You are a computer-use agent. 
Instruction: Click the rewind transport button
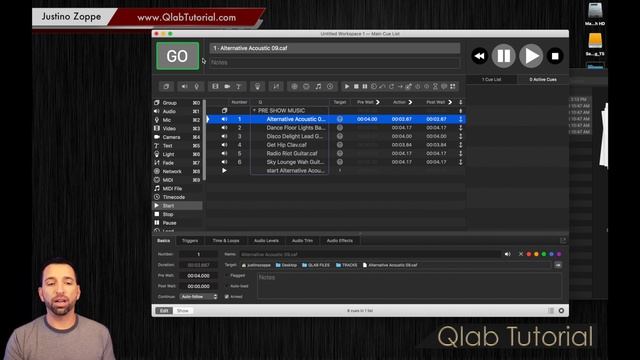click(x=480, y=56)
